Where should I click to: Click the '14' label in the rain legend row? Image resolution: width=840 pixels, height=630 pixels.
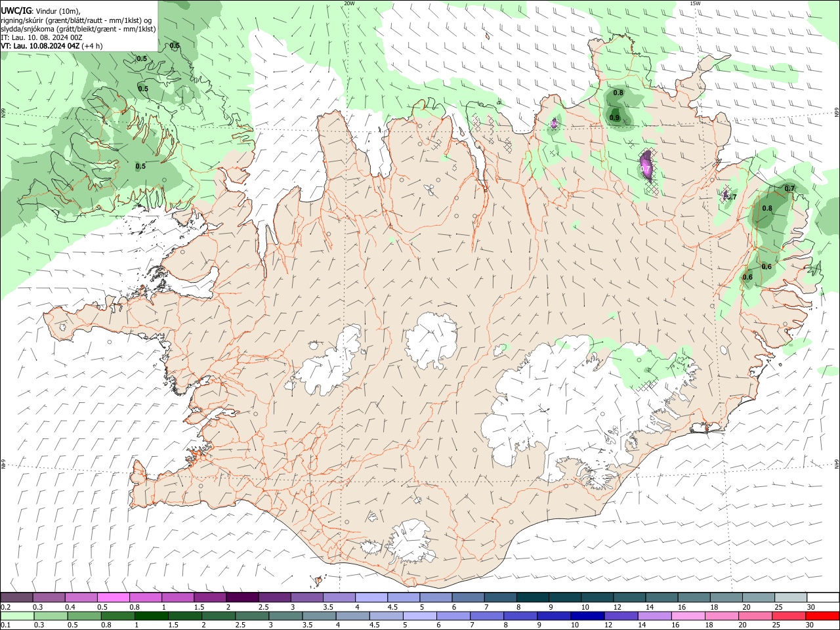click(641, 625)
